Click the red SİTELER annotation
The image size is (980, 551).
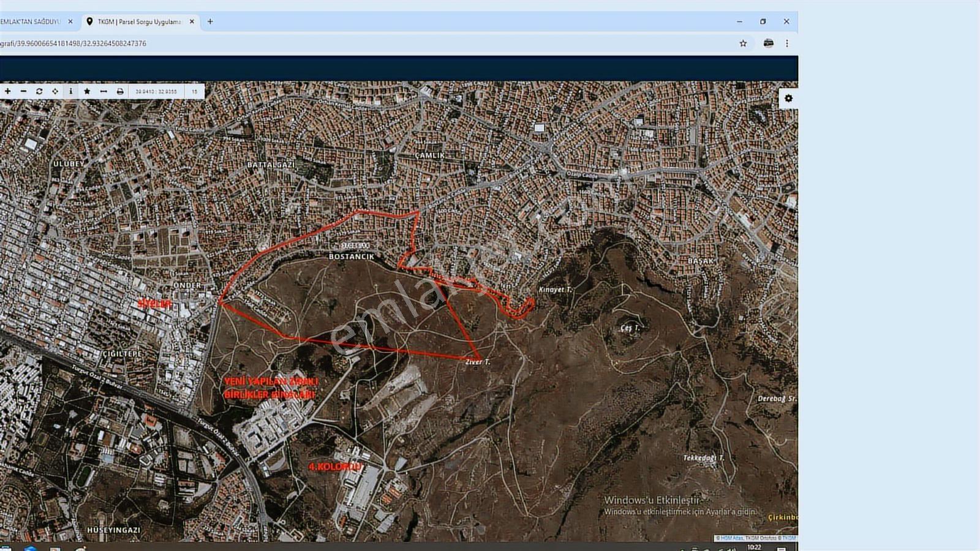tap(155, 304)
